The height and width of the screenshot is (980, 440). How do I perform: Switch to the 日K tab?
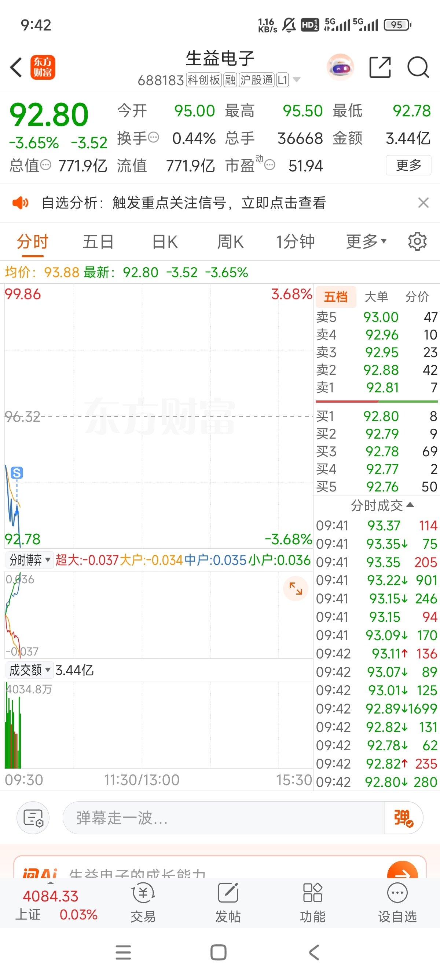pos(165,242)
